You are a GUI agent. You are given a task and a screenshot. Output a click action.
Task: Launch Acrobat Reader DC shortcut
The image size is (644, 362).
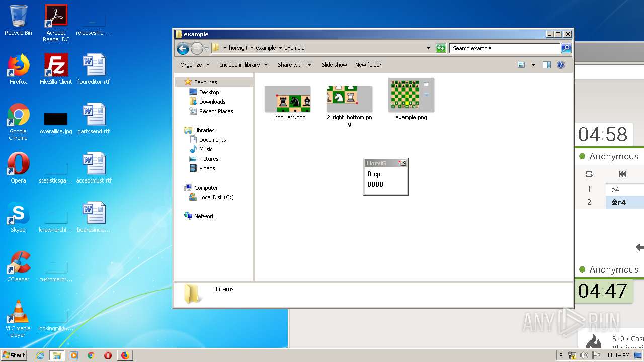pos(56,23)
